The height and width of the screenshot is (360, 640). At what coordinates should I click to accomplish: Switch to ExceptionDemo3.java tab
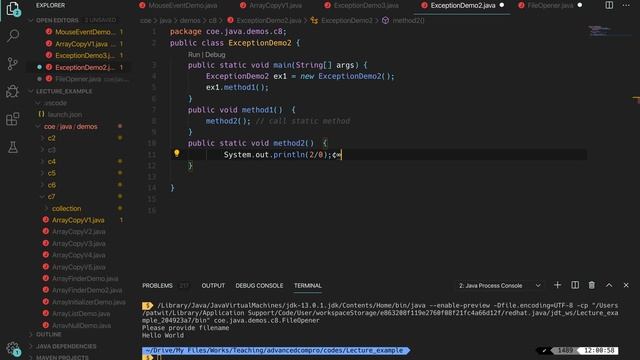(x=362, y=5)
